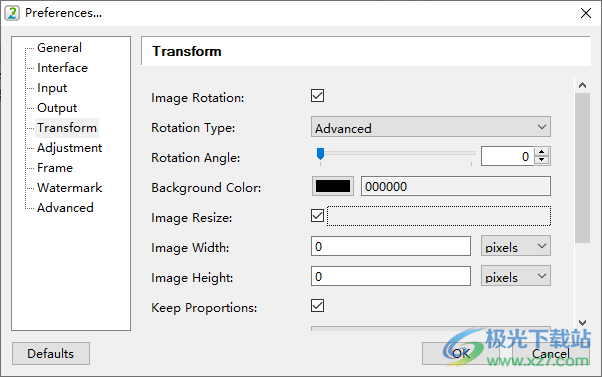Image resolution: width=602 pixels, height=377 pixels.
Task: Switch to the Frame settings
Action: [55, 167]
